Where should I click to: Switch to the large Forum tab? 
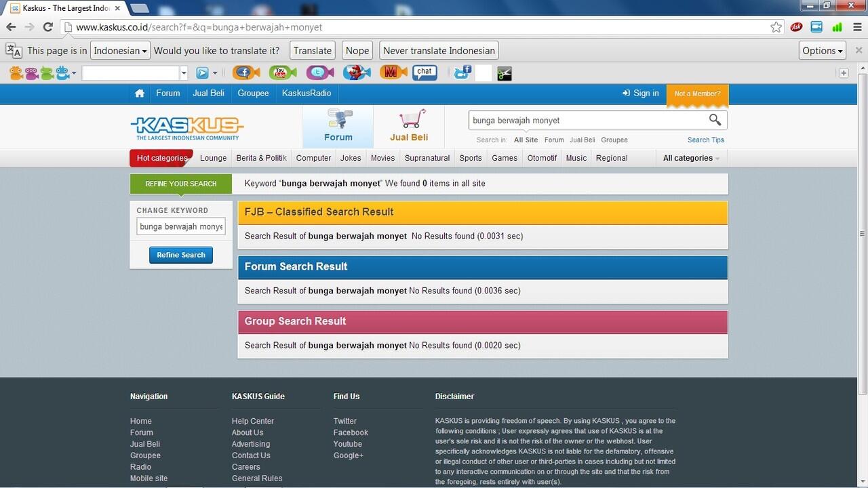338,127
